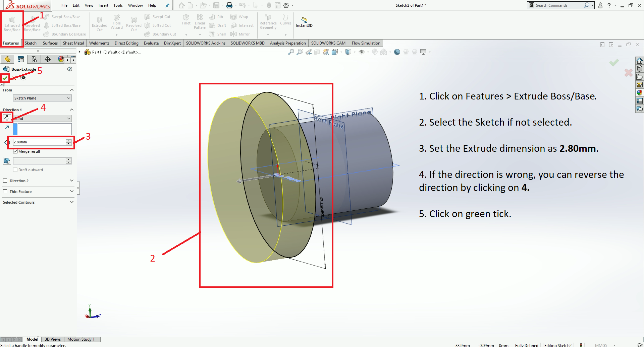Pin the menu bar with pushpin icon

pos(167,5)
